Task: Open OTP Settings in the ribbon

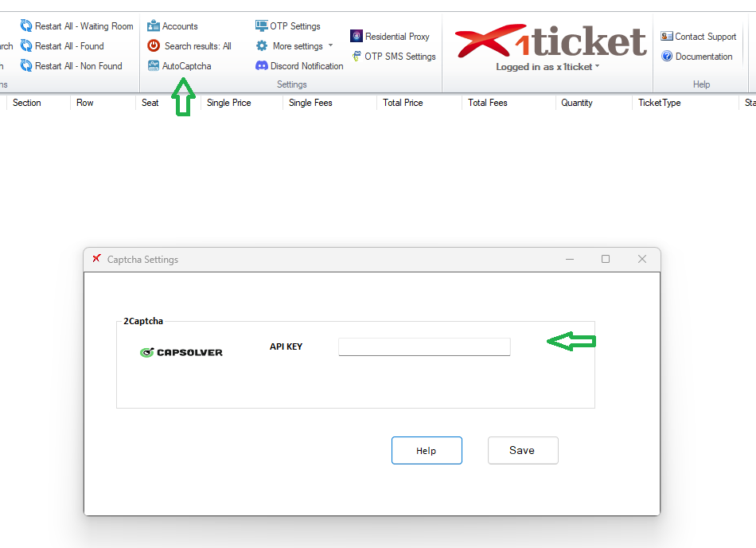Action: point(294,26)
